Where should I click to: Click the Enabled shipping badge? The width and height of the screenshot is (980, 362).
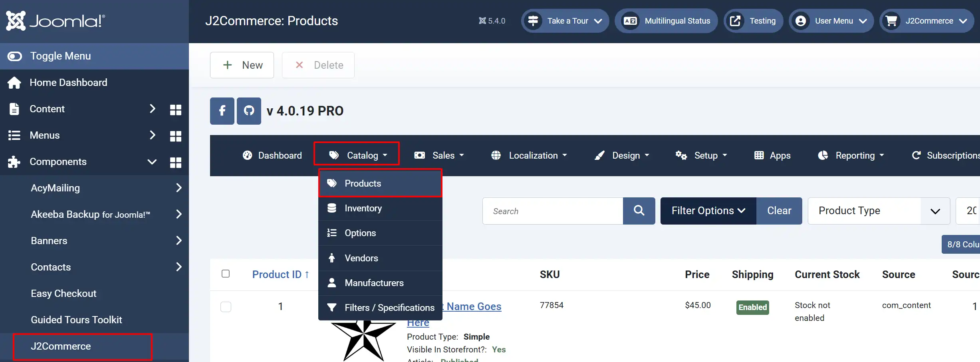coord(753,307)
